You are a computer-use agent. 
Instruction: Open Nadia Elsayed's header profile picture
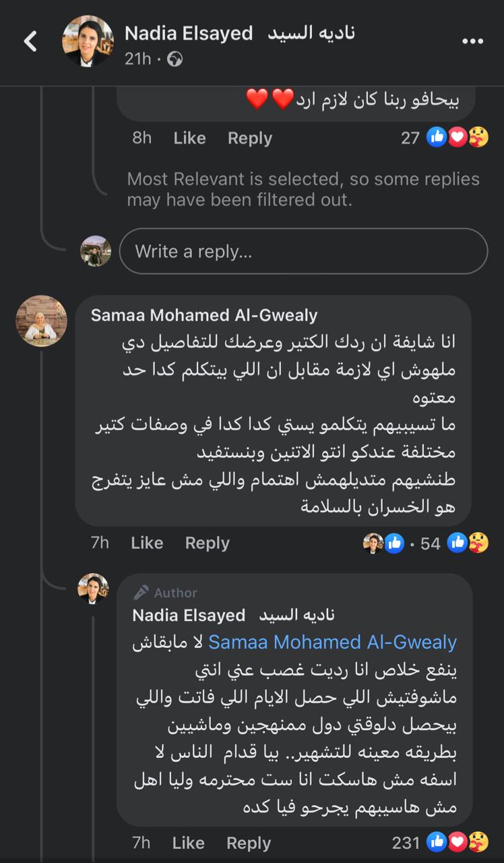click(x=88, y=41)
